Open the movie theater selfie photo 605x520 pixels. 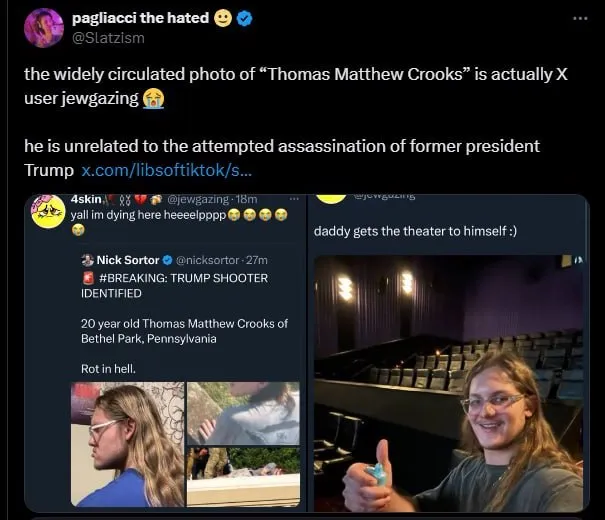click(448, 383)
